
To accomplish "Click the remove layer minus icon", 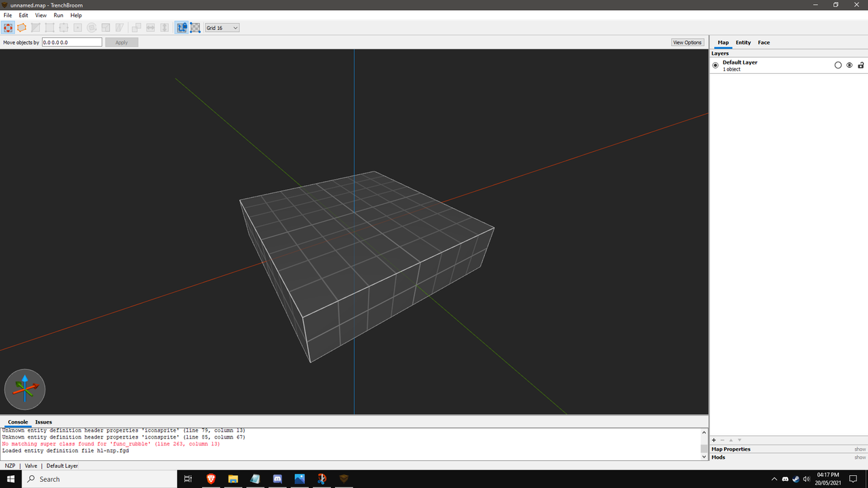I will pyautogui.click(x=722, y=440).
